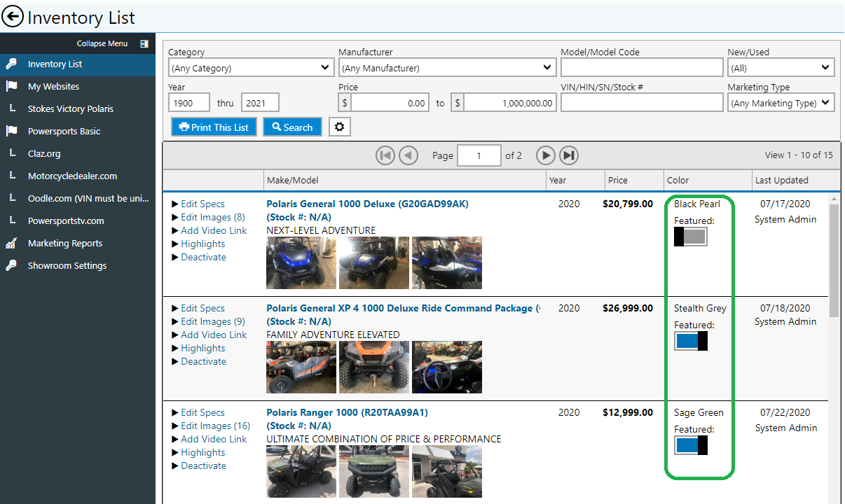Click the ending Year field showing 2021

(x=260, y=103)
